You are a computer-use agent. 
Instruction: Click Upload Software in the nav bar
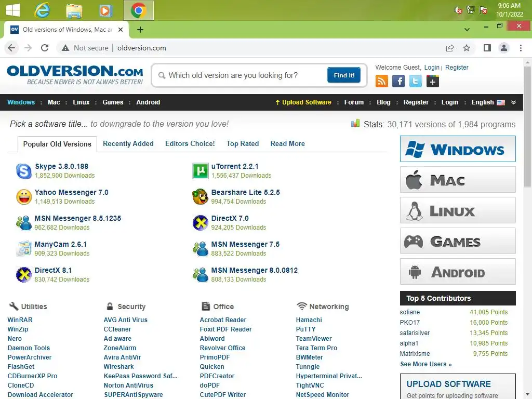pos(303,102)
